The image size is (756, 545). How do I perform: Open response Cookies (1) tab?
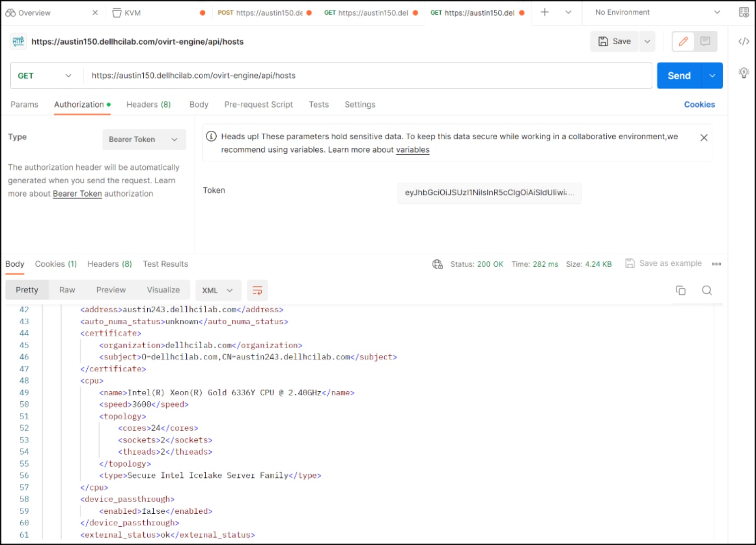(x=56, y=264)
